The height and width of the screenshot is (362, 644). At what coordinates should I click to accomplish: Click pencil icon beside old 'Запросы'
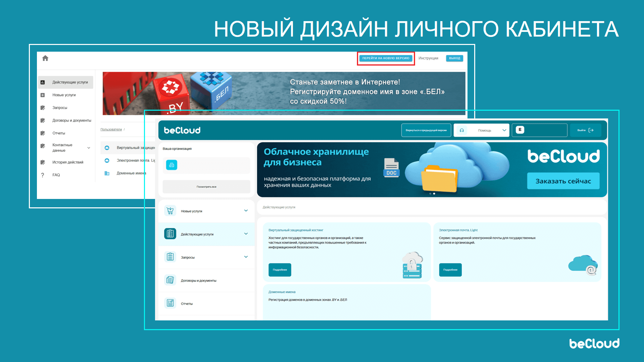click(43, 108)
